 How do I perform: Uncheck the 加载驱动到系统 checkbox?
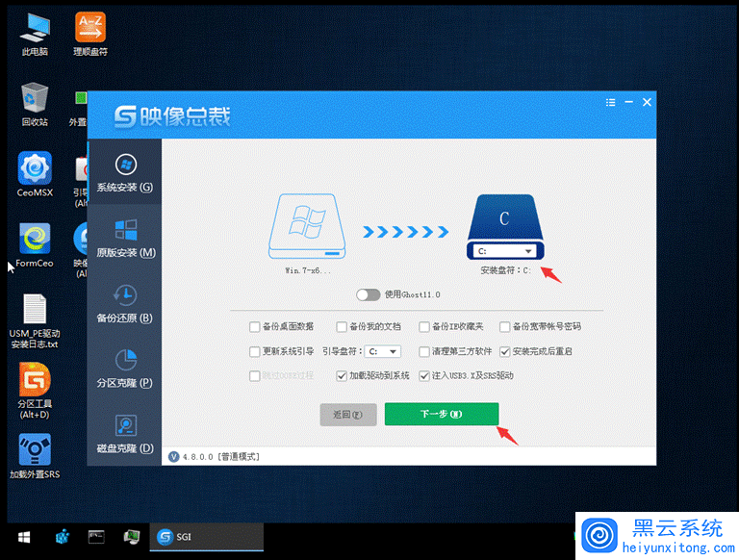[x=342, y=376]
